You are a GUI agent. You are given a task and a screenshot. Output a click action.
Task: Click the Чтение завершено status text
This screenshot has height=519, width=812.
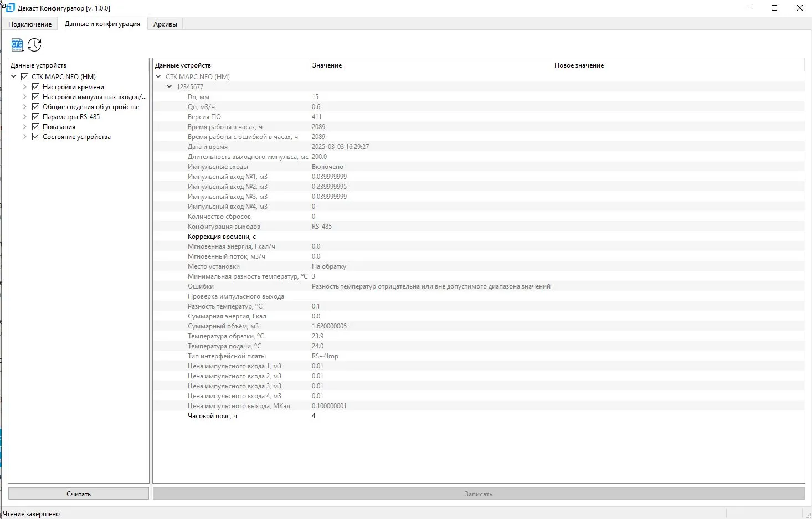point(32,514)
